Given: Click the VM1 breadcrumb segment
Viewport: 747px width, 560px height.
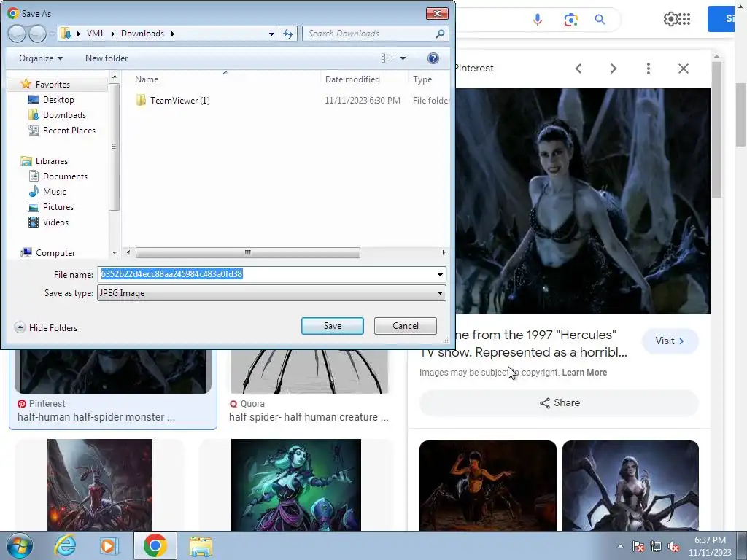Looking at the screenshot, I should point(95,34).
